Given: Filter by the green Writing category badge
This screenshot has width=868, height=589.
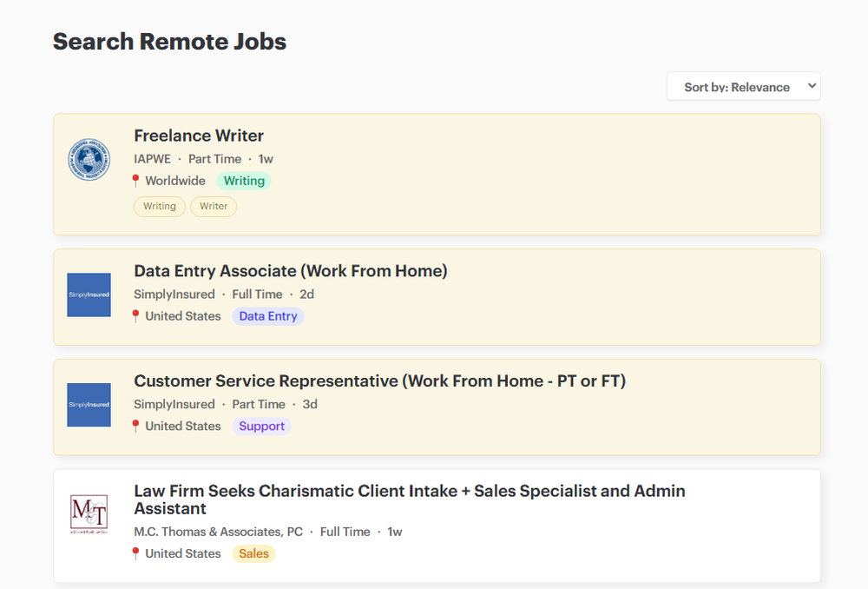Looking at the screenshot, I should [x=244, y=181].
